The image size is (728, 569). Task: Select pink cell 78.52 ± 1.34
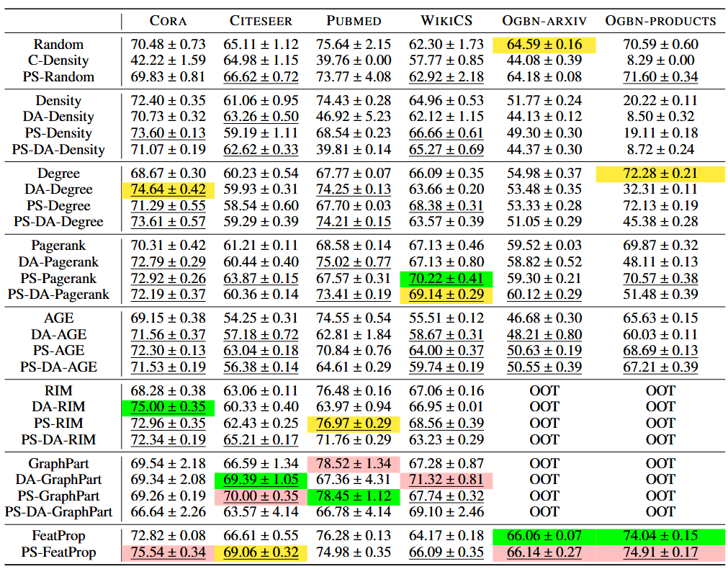[354, 464]
